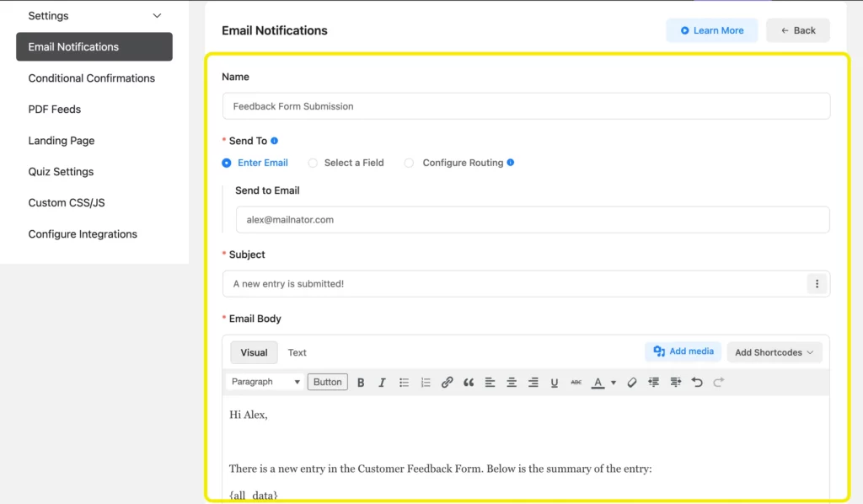Insert a numbered list
The height and width of the screenshot is (504, 863).
[x=426, y=383]
